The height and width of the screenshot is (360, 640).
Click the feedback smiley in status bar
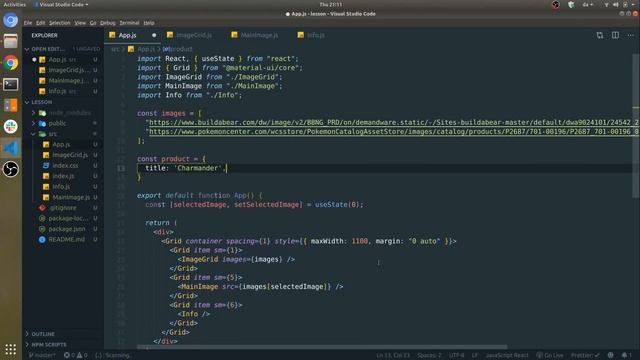pyautogui.click(x=611, y=355)
